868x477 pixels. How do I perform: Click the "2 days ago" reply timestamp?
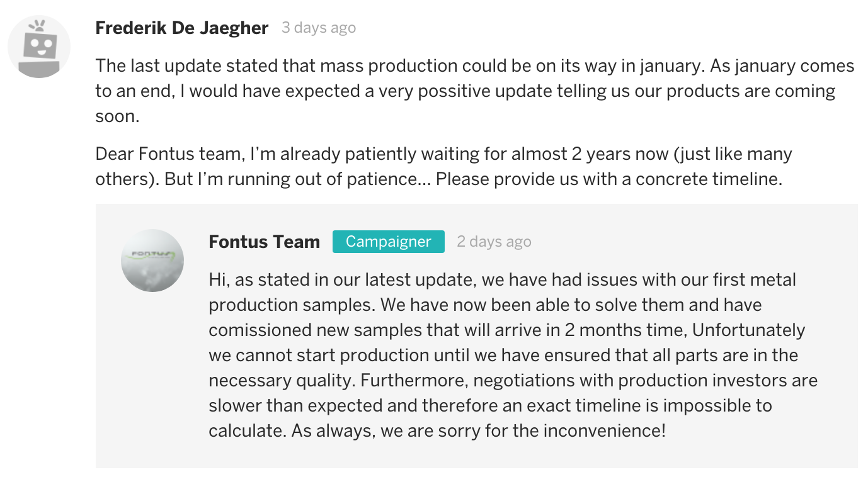[494, 242]
